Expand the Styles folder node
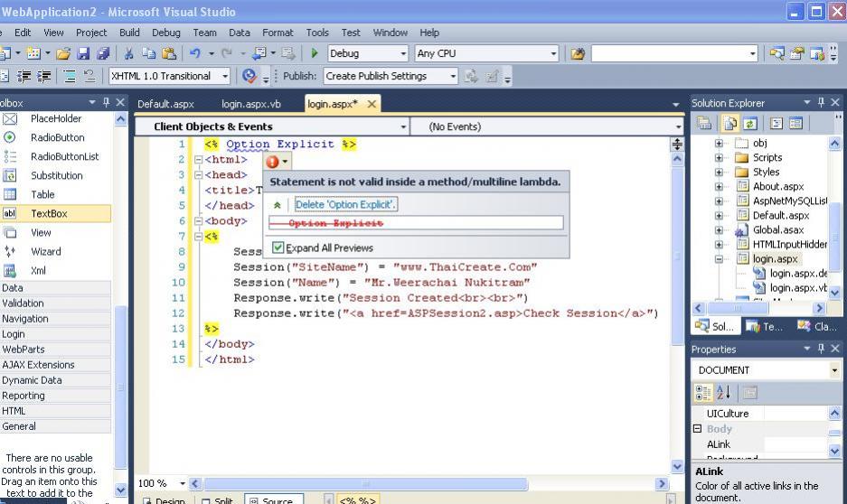Viewport: 847px width, 504px height. click(x=719, y=173)
